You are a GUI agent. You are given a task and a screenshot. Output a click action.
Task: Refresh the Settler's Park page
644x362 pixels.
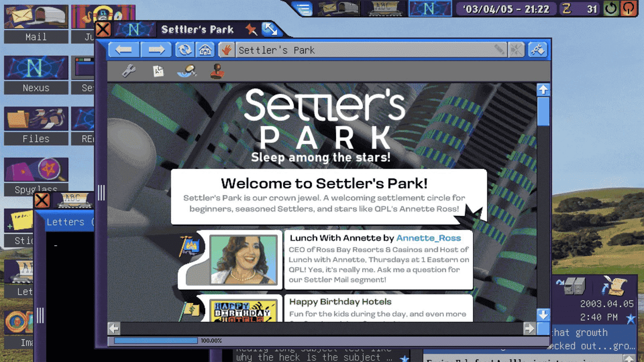(x=184, y=50)
